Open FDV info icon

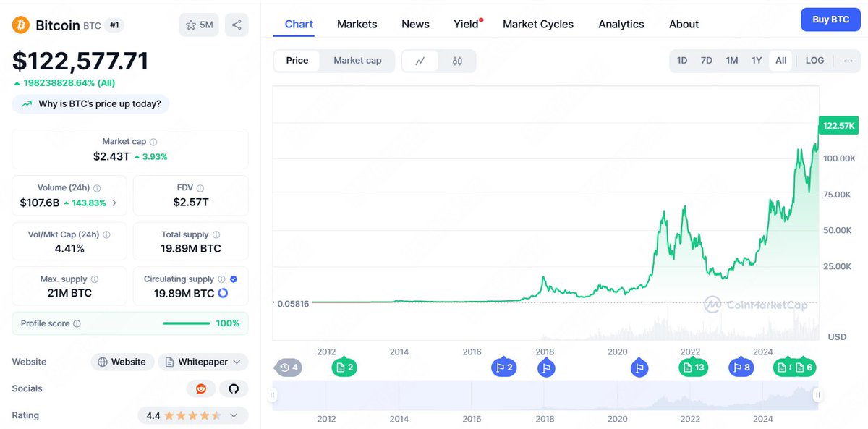[200, 188]
